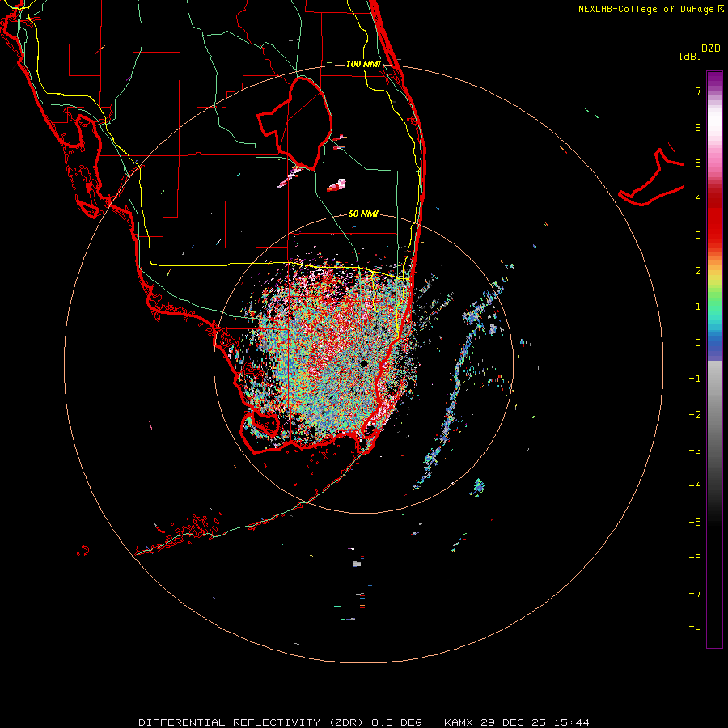
Task: Click the -5 value on the color scale
Action: [695, 522]
